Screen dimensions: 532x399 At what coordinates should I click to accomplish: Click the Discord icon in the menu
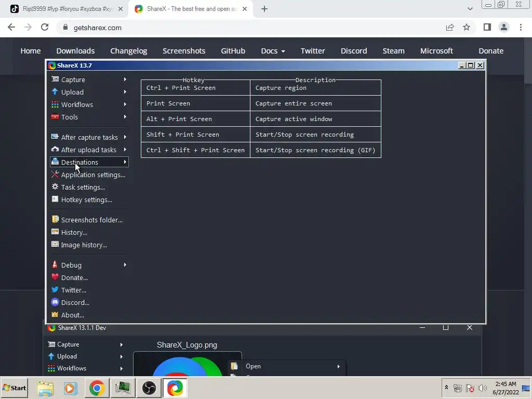pyautogui.click(x=55, y=302)
